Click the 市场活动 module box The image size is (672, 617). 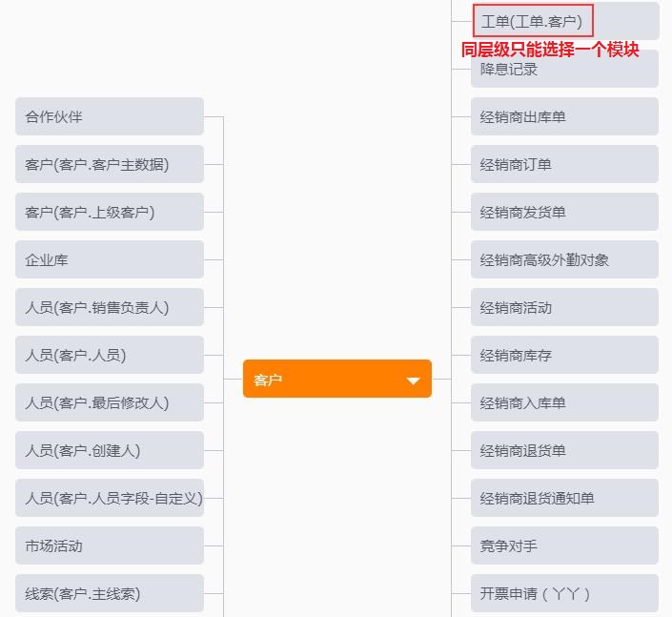110,545
